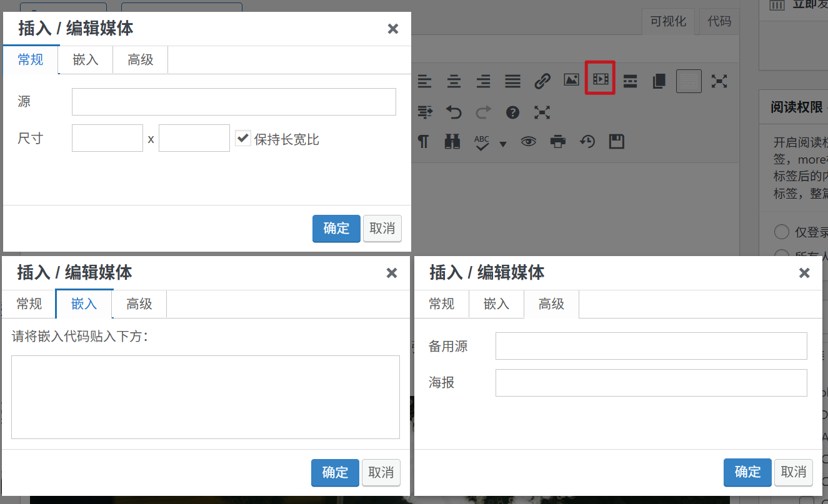The height and width of the screenshot is (504, 828).
Task: Insert an image using the picture icon
Action: (571, 80)
